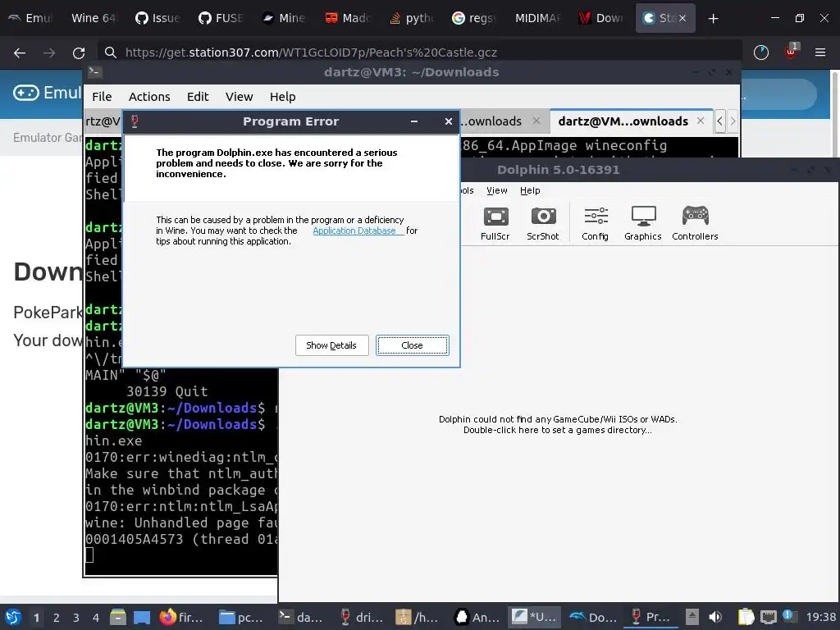
Task: Open the terminal's Actions menu
Action: pyautogui.click(x=149, y=97)
